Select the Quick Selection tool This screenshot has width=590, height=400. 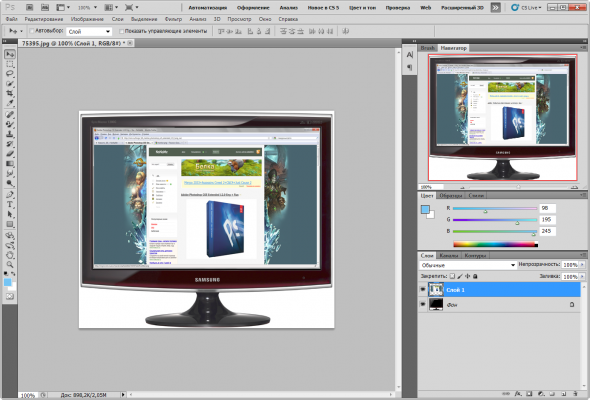10,84
